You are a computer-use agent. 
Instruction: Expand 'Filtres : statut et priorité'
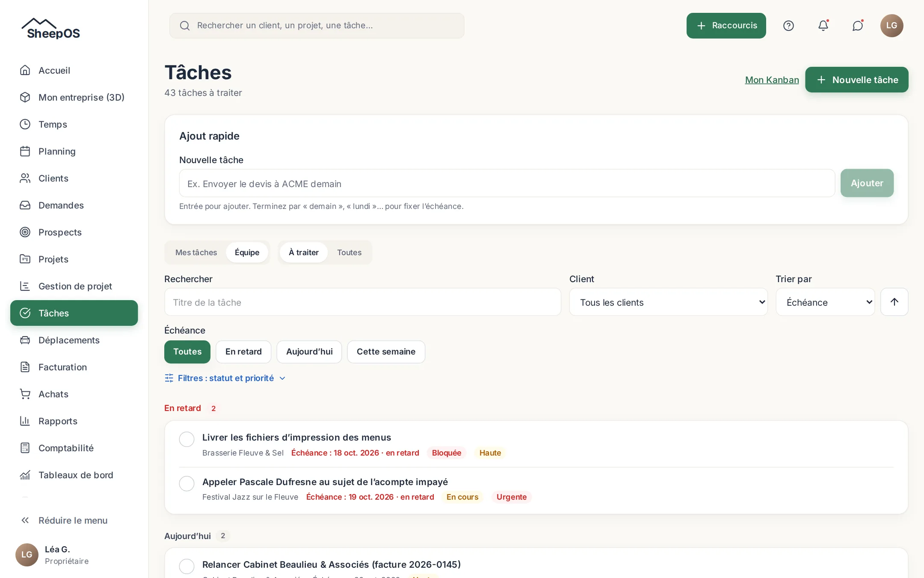225,378
